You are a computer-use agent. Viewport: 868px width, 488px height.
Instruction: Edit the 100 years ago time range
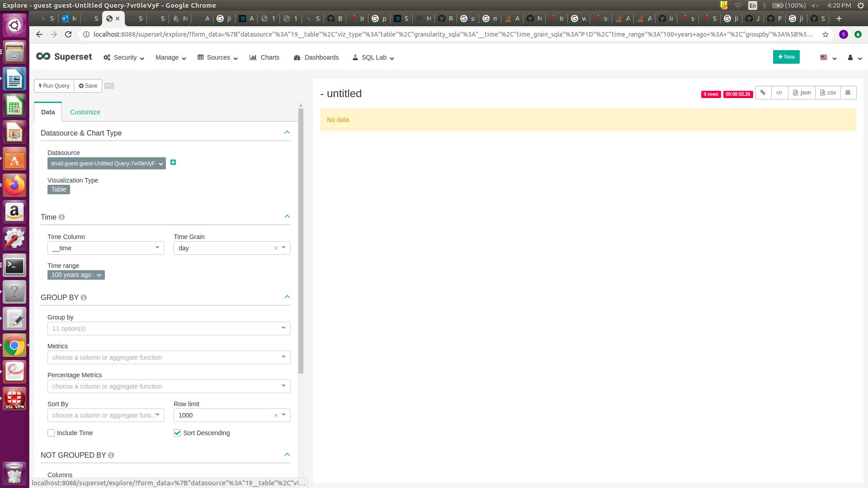point(75,275)
